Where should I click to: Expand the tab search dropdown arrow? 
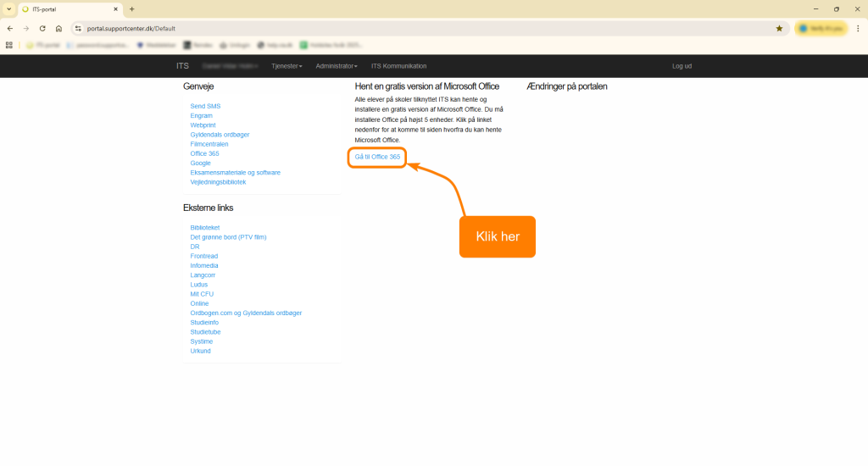pyautogui.click(x=8, y=8)
